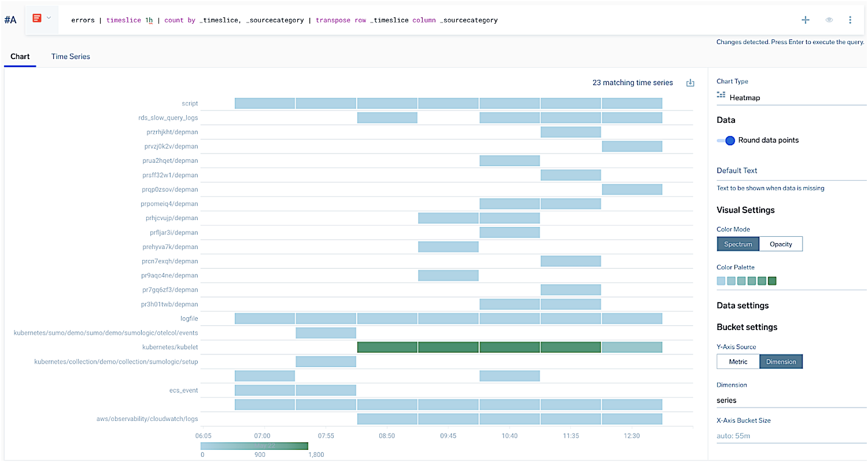Click the Heatmap chart type icon
Viewport: 868px width, 462px height.
click(x=721, y=95)
